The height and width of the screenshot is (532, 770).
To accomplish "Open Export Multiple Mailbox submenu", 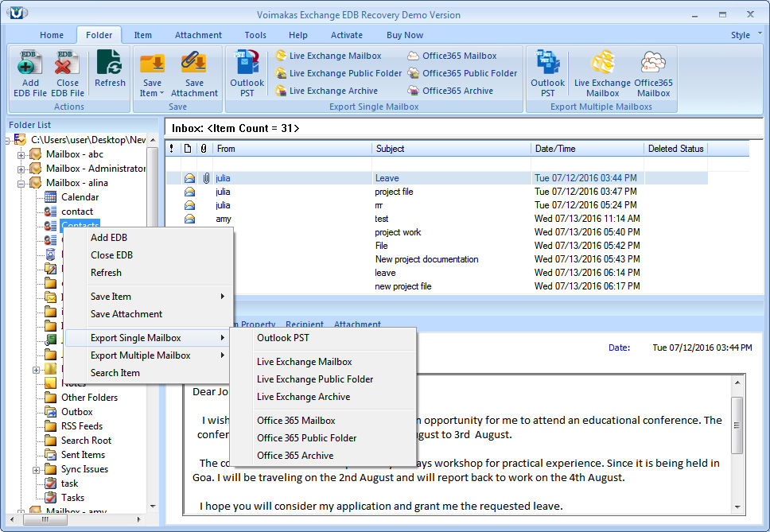I will coord(147,355).
